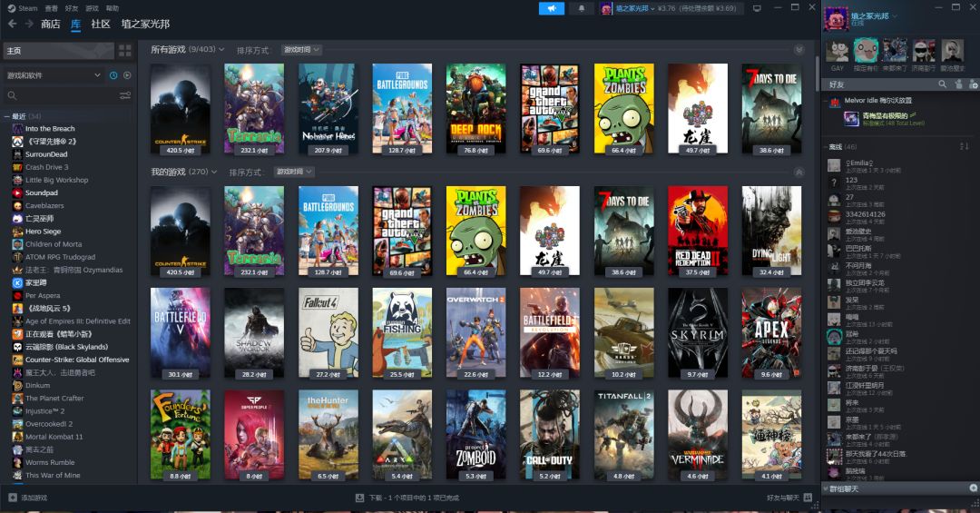Toggle the ready-to-play filter

pyautogui.click(x=127, y=75)
